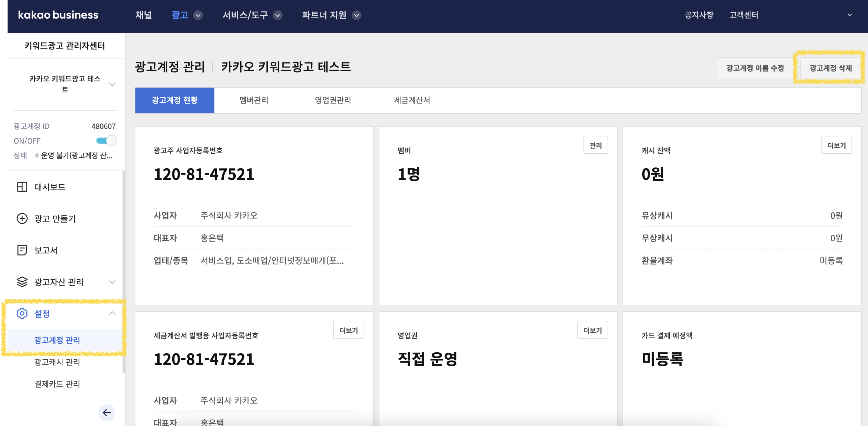The width and height of the screenshot is (868, 426).
Task: Open 광고캐시 관리 in the sidebar
Action: pos(57,362)
